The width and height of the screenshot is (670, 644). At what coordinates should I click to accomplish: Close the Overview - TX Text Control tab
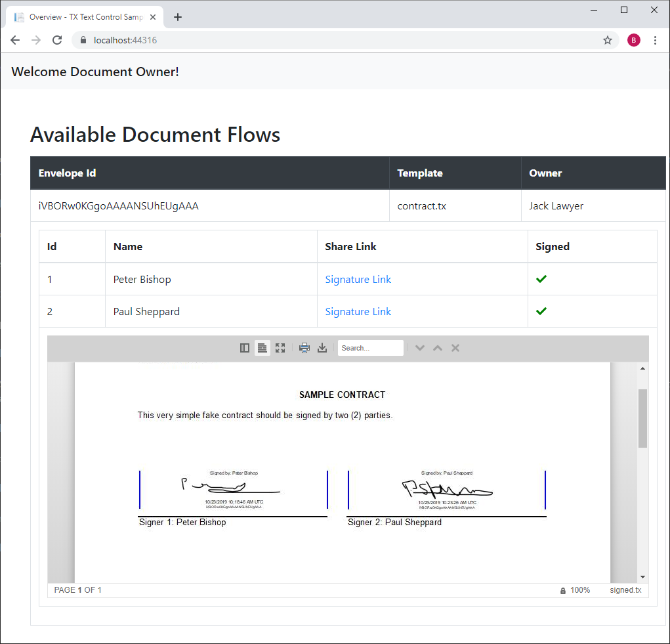[153, 17]
